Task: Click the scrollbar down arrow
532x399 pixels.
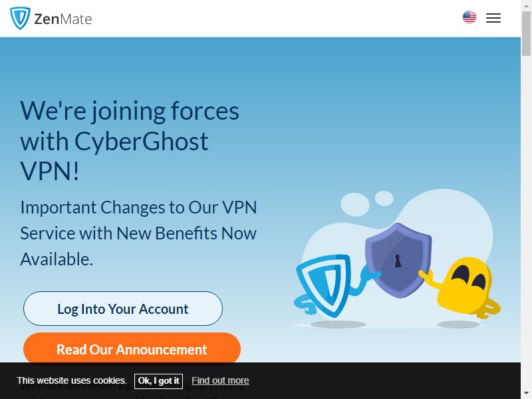Action: (x=526, y=394)
